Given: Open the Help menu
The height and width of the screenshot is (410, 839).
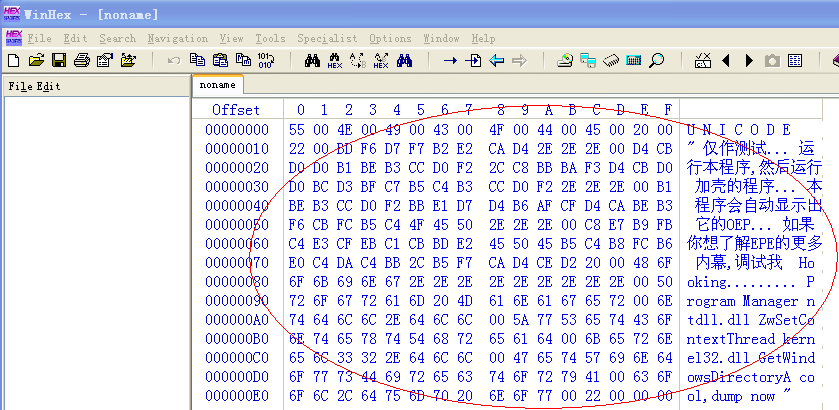Looking at the screenshot, I should pyautogui.click(x=483, y=39).
